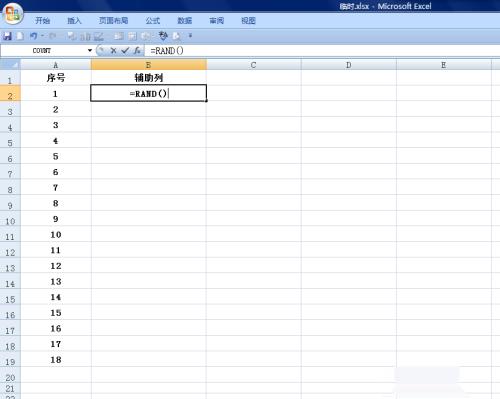Click the Save icon in quick access toolbar
This screenshot has width=500, height=399.
pos(7,36)
